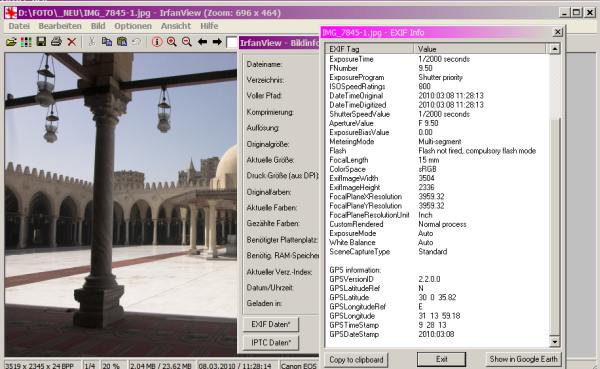Select the GPSLatitude row
The width and height of the screenshot is (600, 369).
tap(437, 297)
